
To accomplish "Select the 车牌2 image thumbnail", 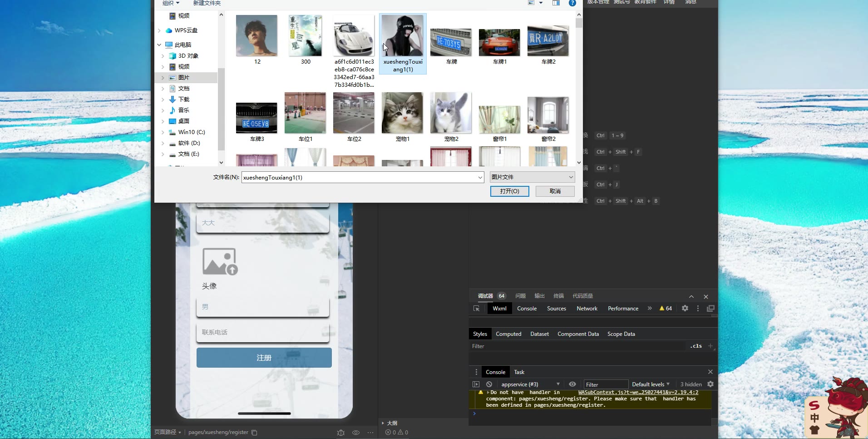I will coord(548,40).
